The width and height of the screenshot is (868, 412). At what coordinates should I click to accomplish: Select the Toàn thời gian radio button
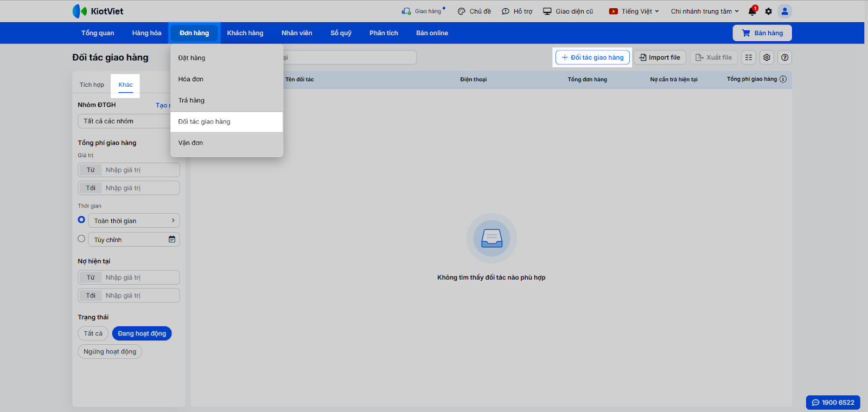click(81, 220)
